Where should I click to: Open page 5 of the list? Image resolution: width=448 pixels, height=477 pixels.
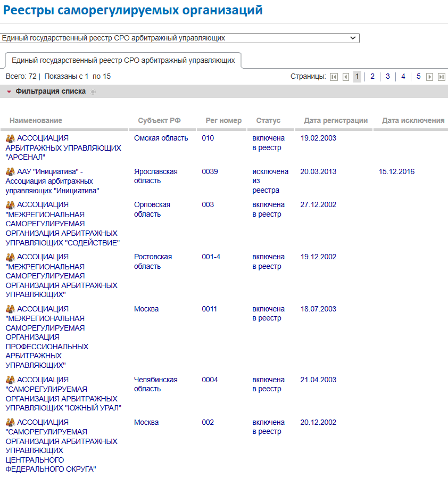click(419, 76)
